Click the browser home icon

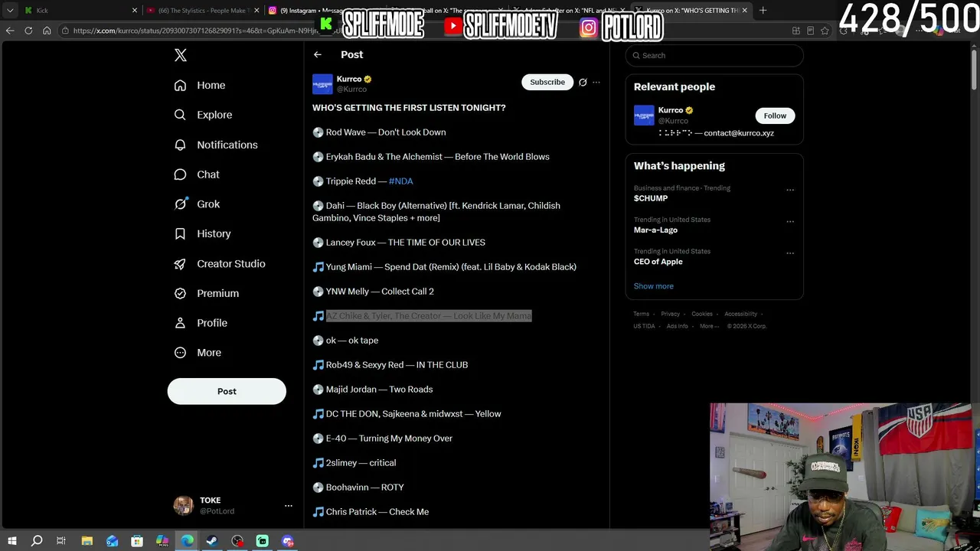(47, 31)
